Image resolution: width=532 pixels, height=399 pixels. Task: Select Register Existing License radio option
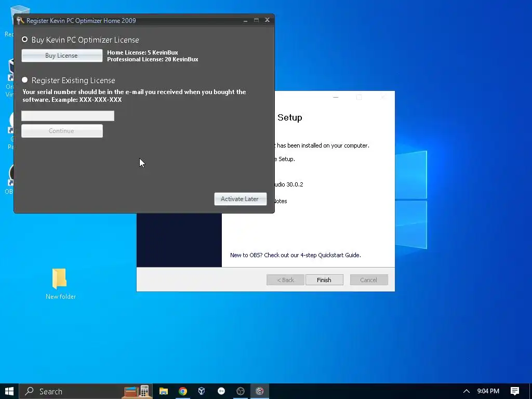[25, 80]
